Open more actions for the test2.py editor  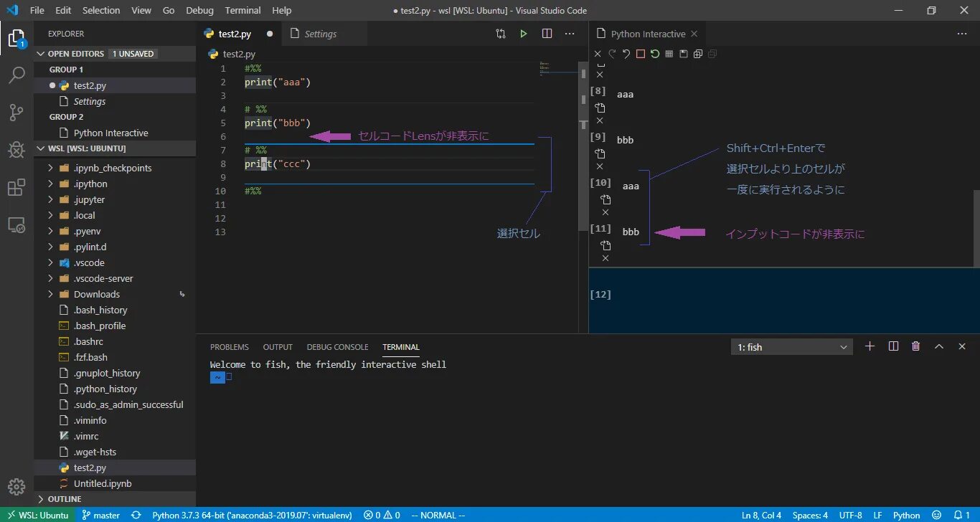pos(570,34)
